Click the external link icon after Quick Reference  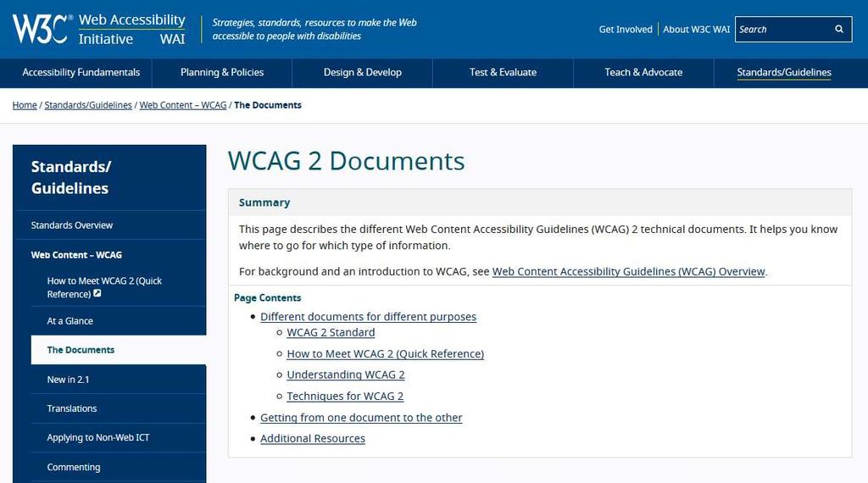tap(97, 293)
